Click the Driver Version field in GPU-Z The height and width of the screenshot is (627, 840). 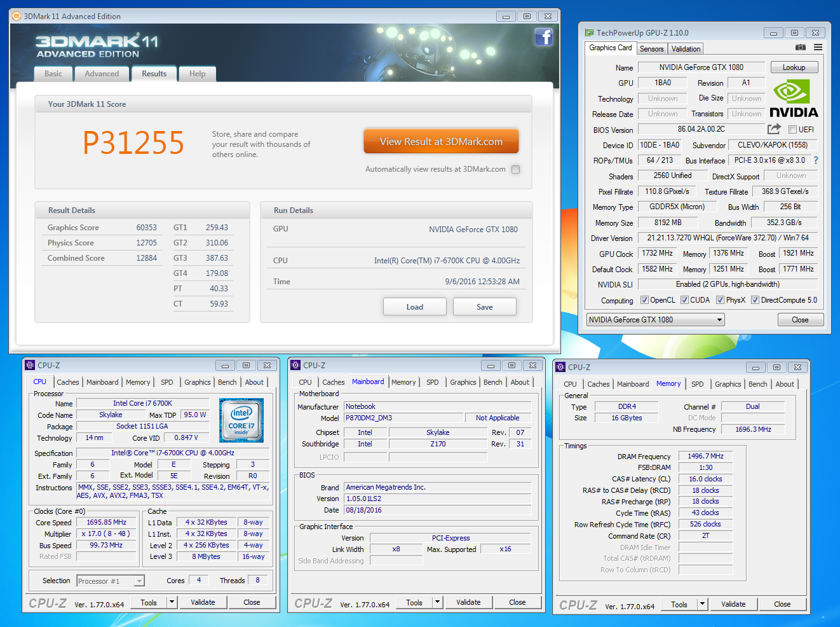point(728,238)
